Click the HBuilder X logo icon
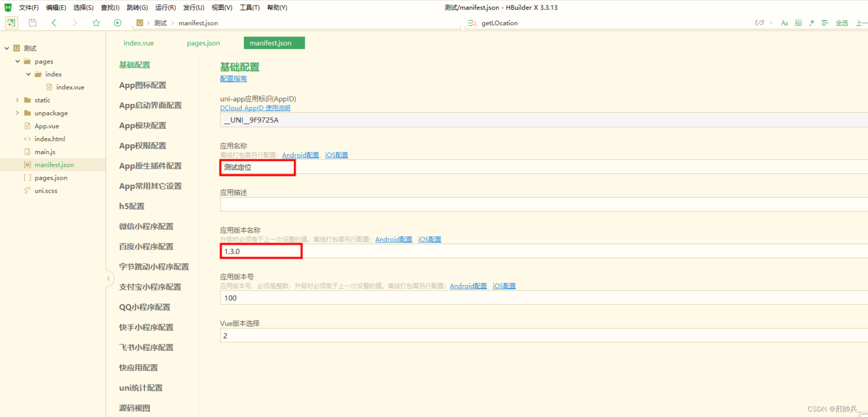 [x=8, y=7]
